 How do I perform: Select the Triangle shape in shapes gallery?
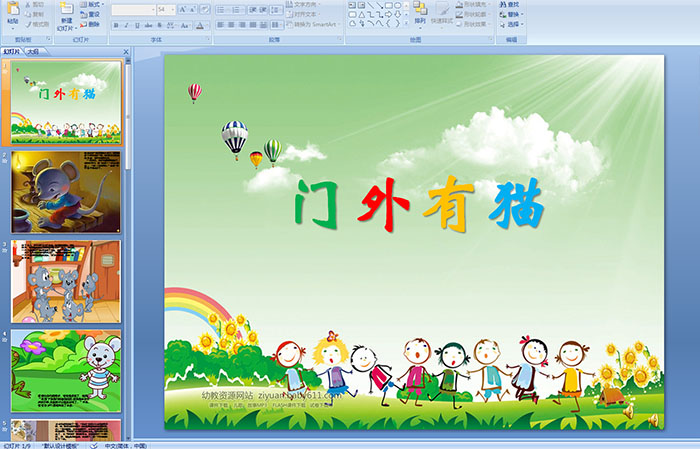(x=362, y=14)
